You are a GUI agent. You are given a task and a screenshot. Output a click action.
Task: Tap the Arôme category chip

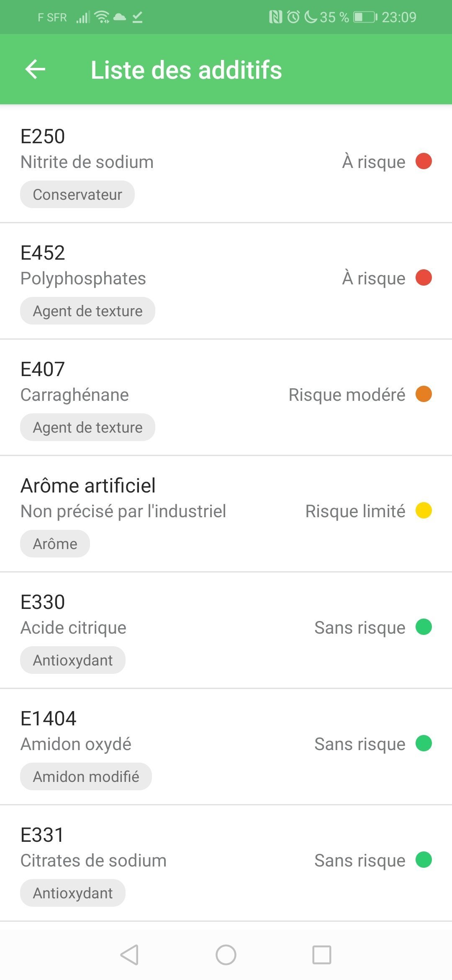(x=55, y=544)
